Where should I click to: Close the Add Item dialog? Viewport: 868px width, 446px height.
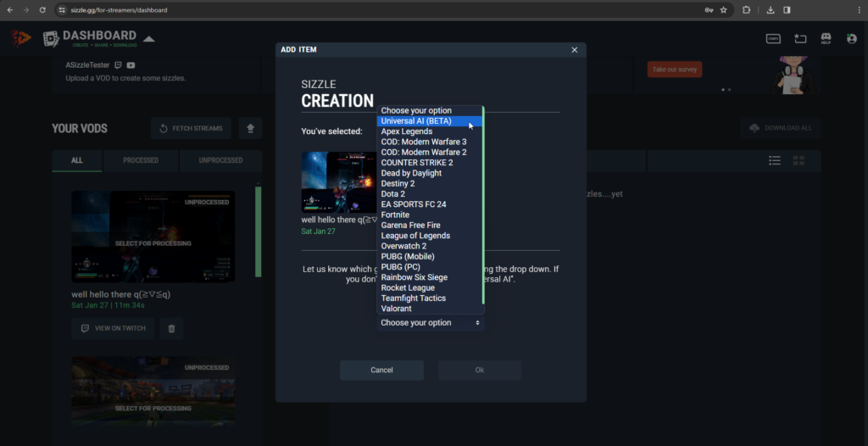click(574, 50)
